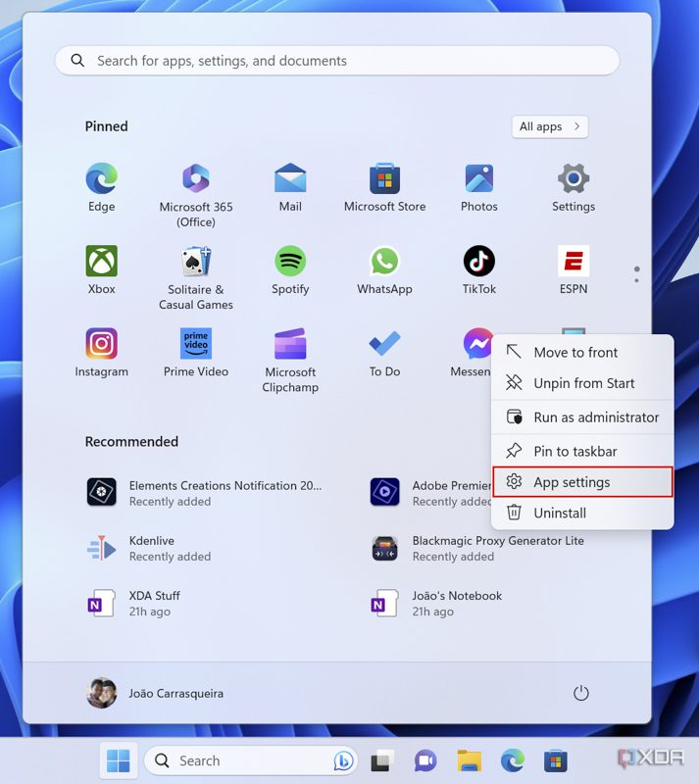699x784 pixels.
Task: Open the ESPN app
Action: (574, 270)
